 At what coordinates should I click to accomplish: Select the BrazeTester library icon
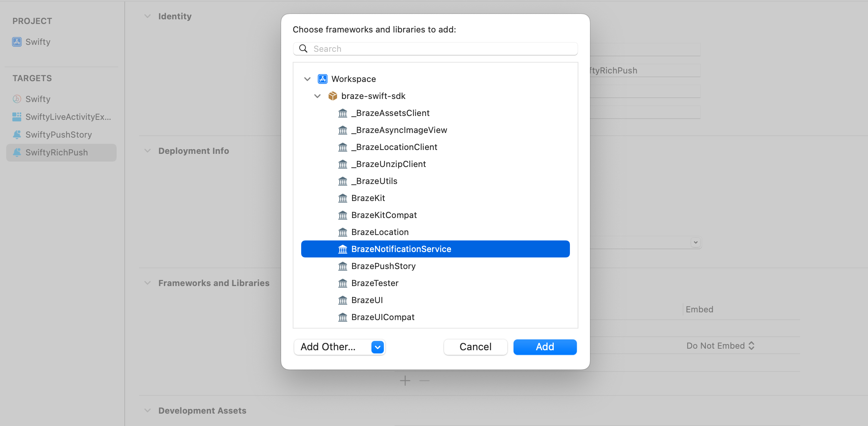point(342,283)
